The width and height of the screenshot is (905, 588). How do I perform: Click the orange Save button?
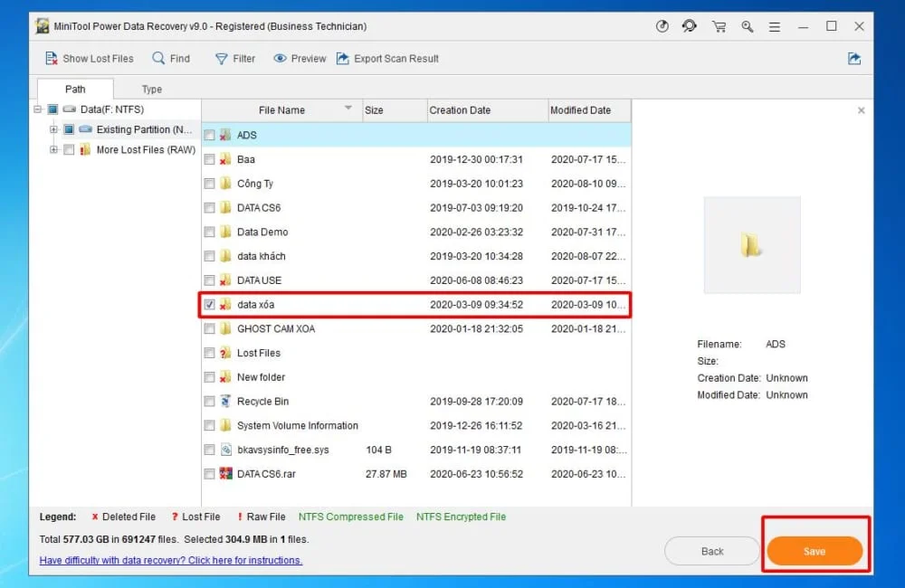(x=814, y=551)
